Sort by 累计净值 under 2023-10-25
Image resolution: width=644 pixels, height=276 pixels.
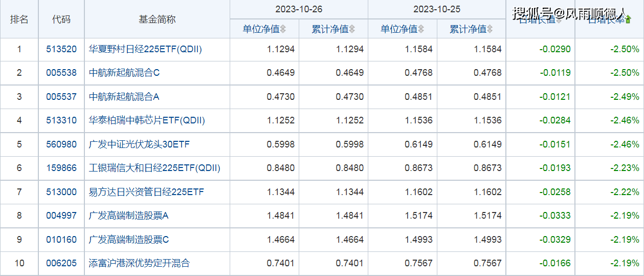[x=471, y=29]
